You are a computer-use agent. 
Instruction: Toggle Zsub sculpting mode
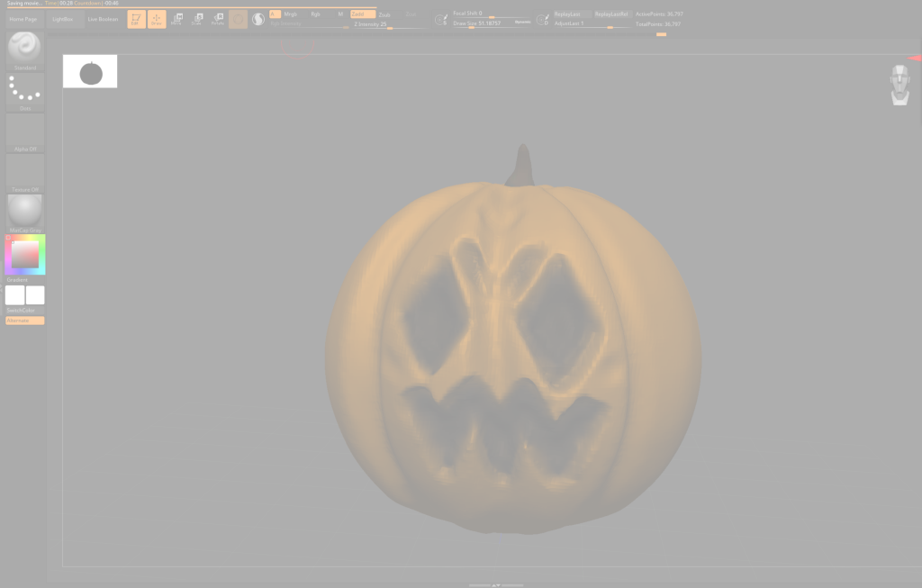[384, 14]
